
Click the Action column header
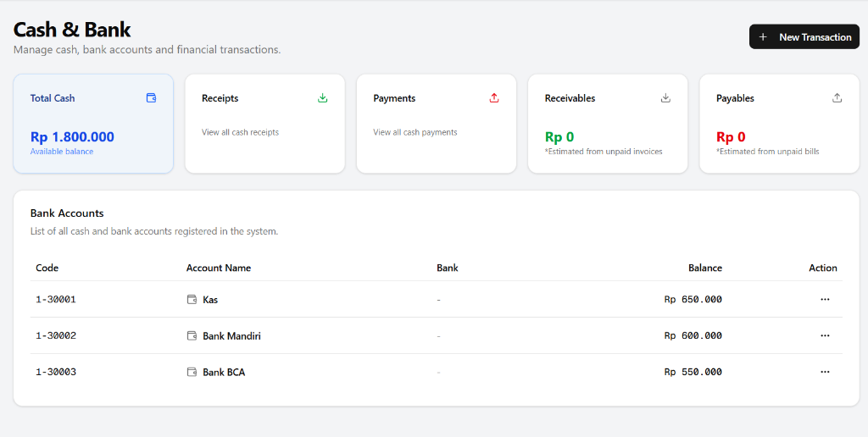click(x=823, y=268)
